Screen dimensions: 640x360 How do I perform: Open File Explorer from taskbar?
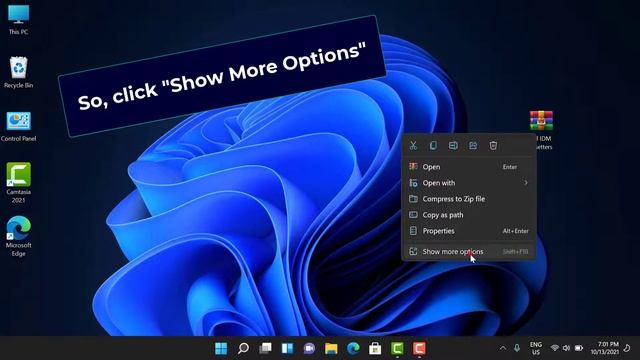pos(331,349)
